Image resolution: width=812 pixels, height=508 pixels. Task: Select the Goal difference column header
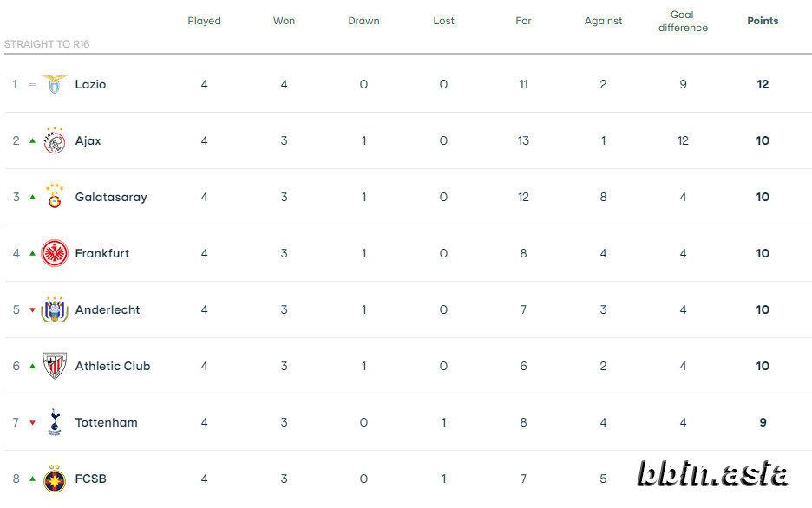click(x=683, y=21)
